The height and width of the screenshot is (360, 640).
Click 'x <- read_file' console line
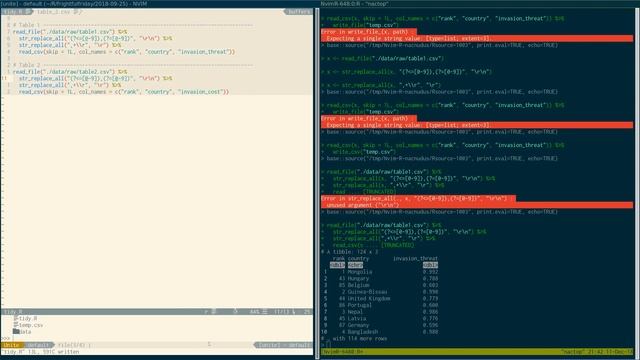click(x=382, y=58)
